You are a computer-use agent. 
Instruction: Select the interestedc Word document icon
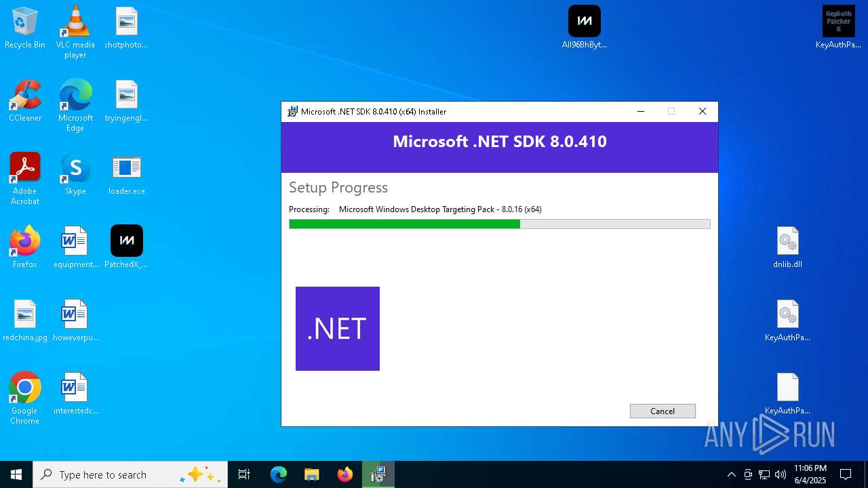click(75, 394)
